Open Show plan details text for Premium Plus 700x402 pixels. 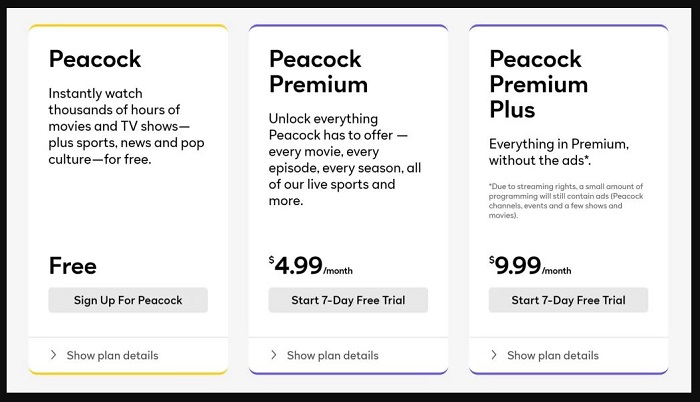[x=553, y=356]
